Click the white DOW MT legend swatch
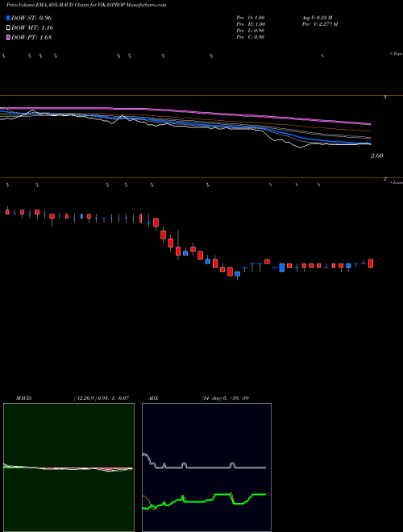Screen dimensions: 403x532 [x=8, y=27]
